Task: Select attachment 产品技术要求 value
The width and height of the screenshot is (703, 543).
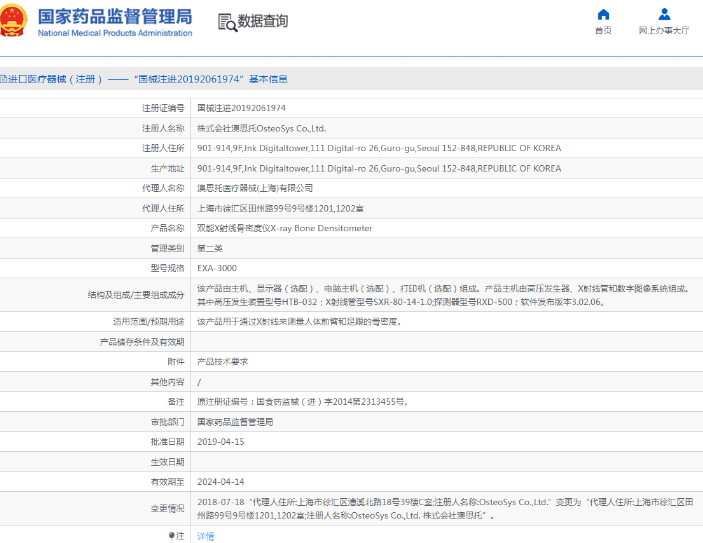Action: point(222,361)
